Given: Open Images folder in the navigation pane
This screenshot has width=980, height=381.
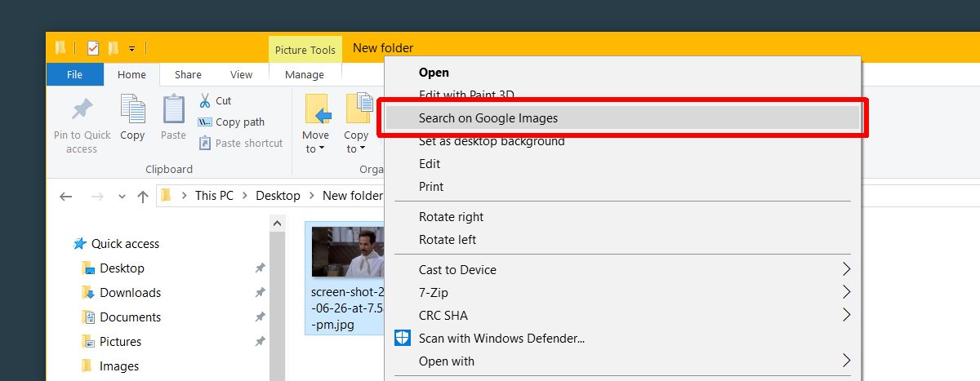Looking at the screenshot, I should [x=119, y=366].
